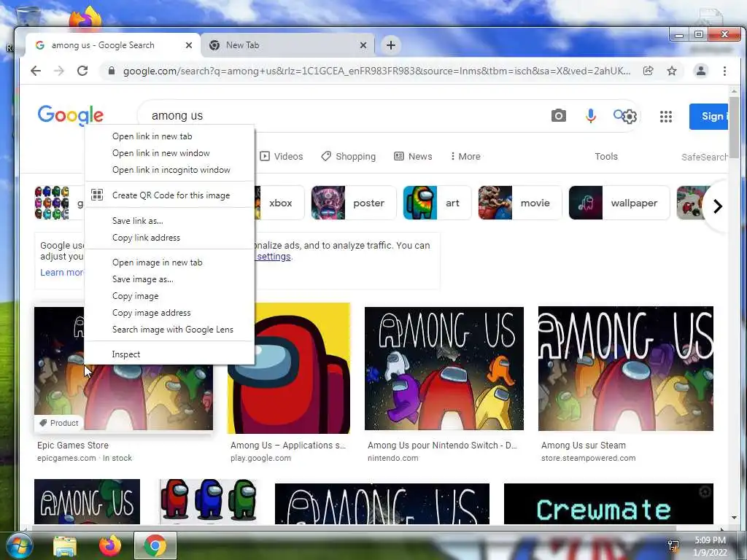
Task: Choose Create QR Code for this image
Action: click(169, 195)
